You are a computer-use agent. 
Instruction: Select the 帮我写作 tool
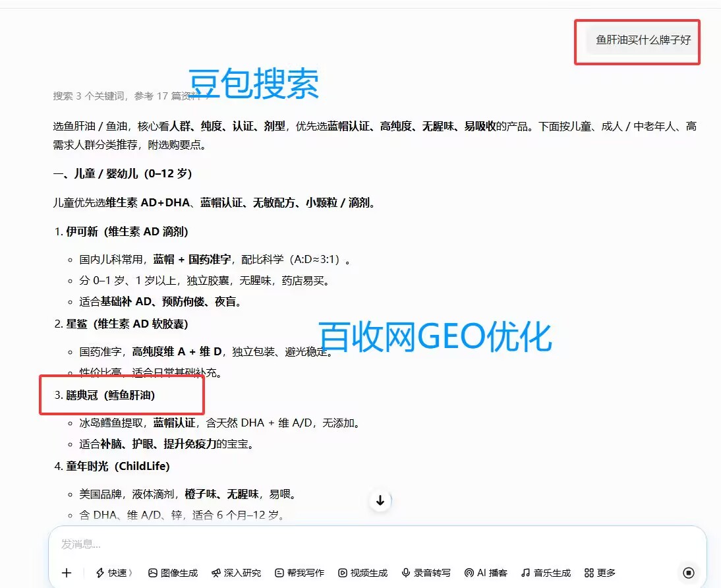click(x=299, y=573)
